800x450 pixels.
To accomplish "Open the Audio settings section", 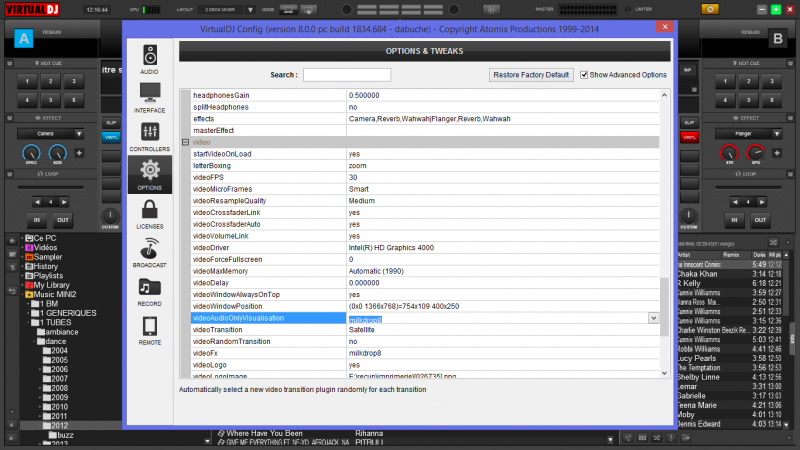I will [149, 59].
